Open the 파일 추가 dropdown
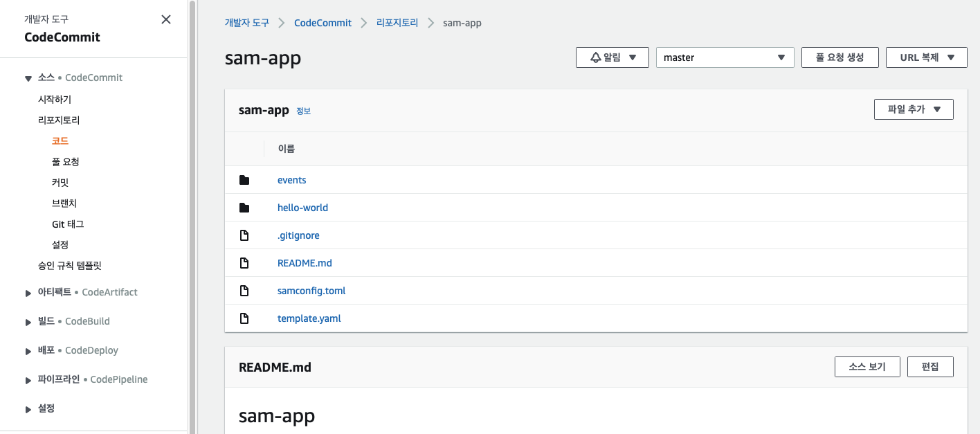The height and width of the screenshot is (434, 980). click(x=914, y=109)
